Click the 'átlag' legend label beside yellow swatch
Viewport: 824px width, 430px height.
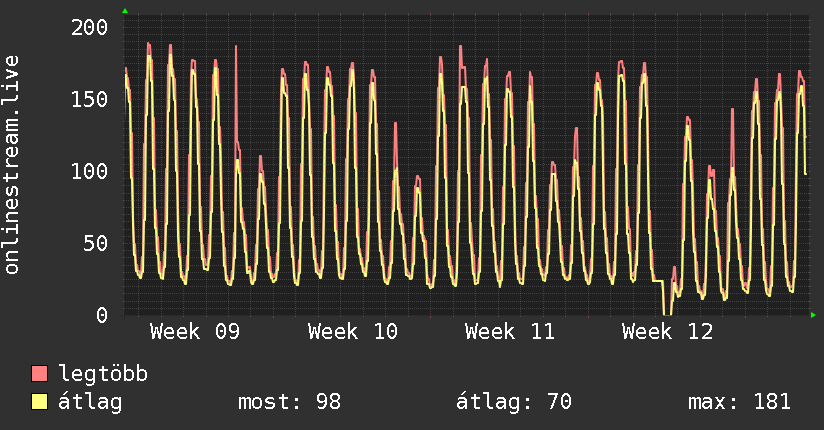90,402
